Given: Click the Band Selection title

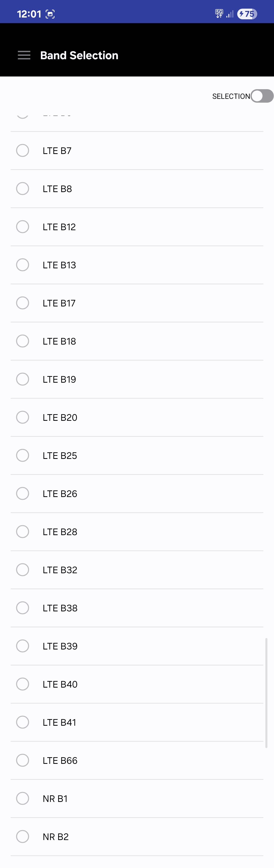Looking at the screenshot, I should pyautogui.click(x=79, y=55).
